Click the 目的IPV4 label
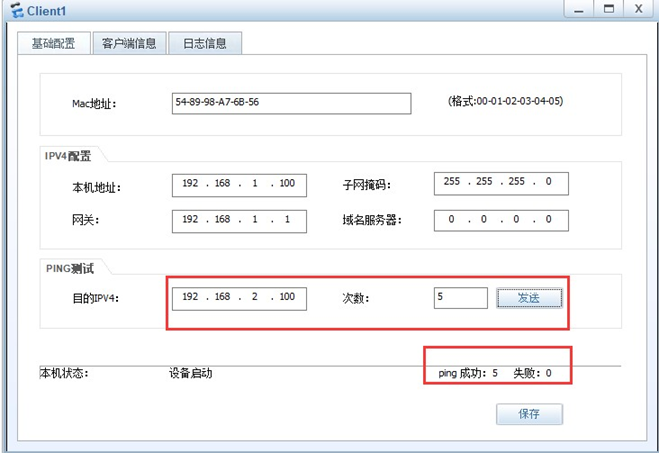Viewport: 659px width, 453px height. pyautogui.click(x=96, y=298)
